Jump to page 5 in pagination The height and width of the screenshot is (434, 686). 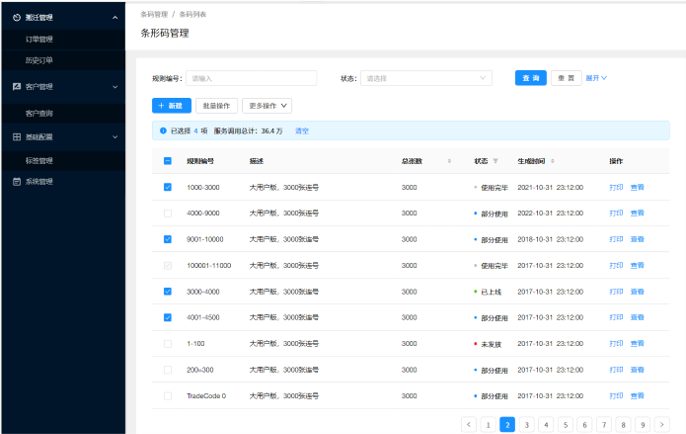click(x=565, y=424)
